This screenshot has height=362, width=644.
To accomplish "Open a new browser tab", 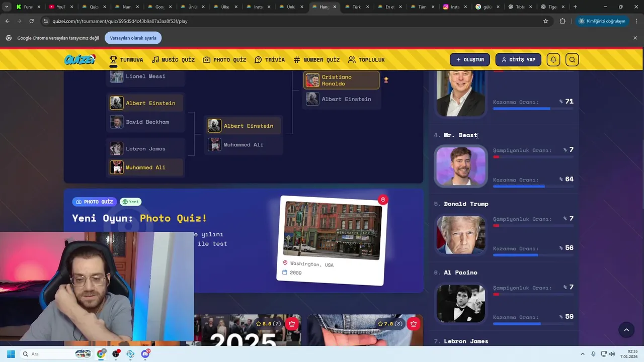I will (x=575, y=7).
